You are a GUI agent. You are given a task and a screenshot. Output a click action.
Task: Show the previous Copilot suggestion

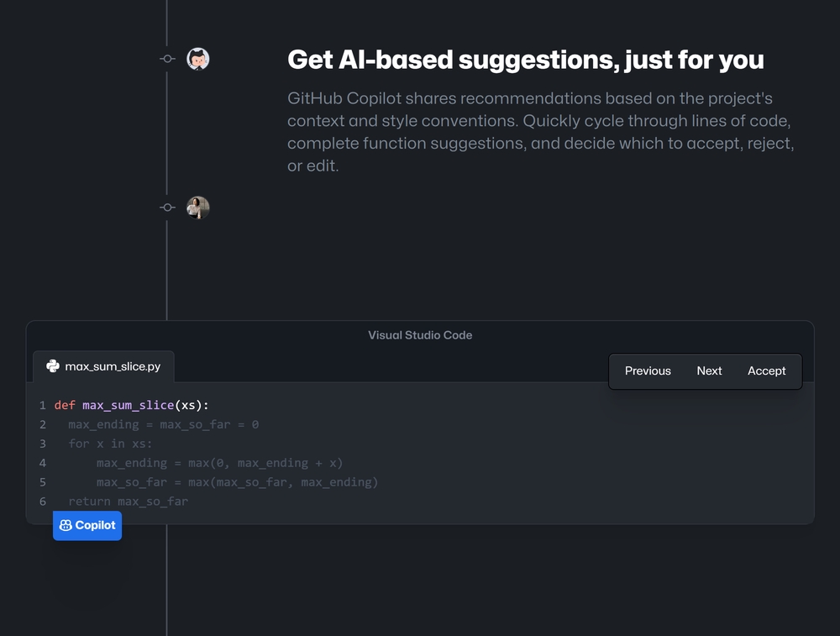[x=648, y=371]
